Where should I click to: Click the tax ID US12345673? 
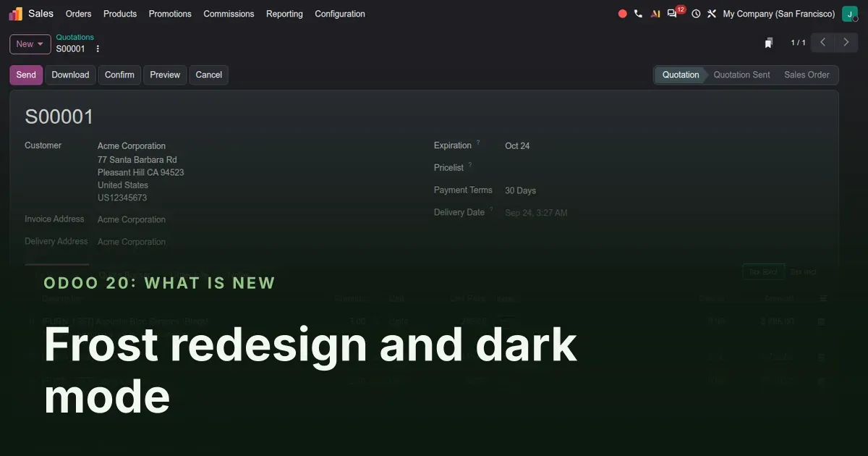pyautogui.click(x=122, y=198)
